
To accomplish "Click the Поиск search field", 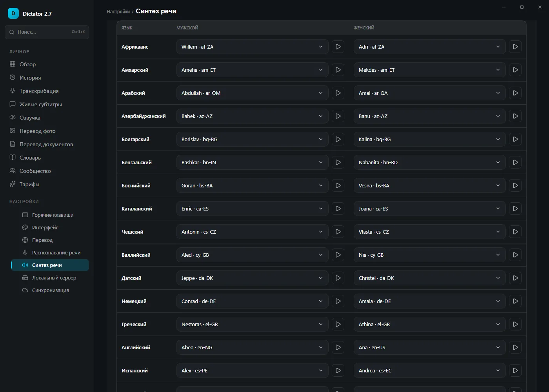I will pos(47,32).
